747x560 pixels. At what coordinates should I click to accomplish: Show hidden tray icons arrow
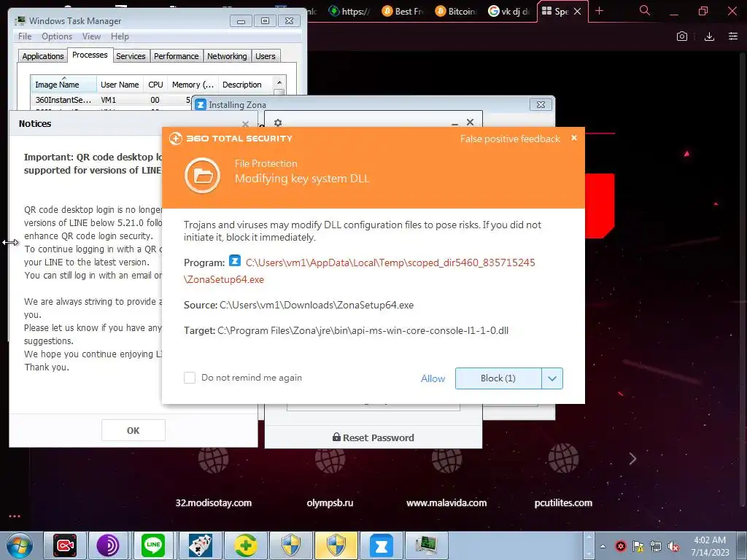603,546
